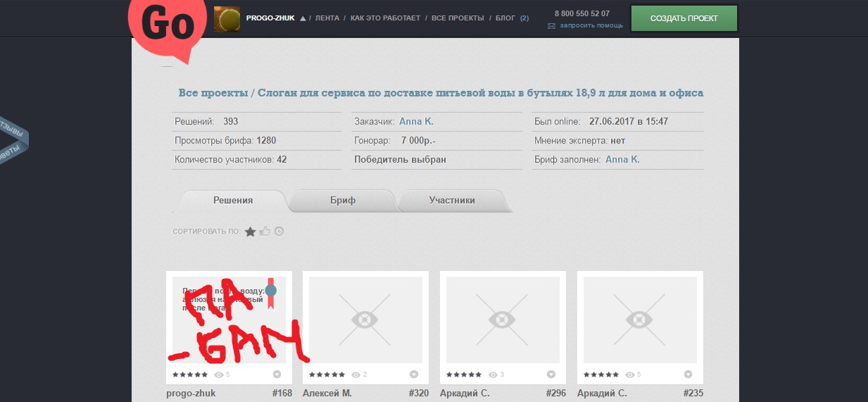868x402 pixels.
Task: Click Мнение эксперта: нет text
Action: [x=579, y=141]
